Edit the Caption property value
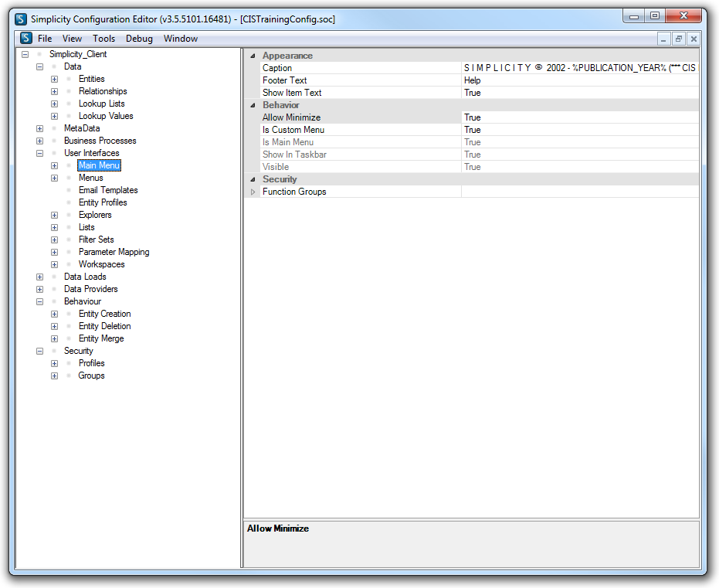Screen dimensions: 719x588 (579, 68)
